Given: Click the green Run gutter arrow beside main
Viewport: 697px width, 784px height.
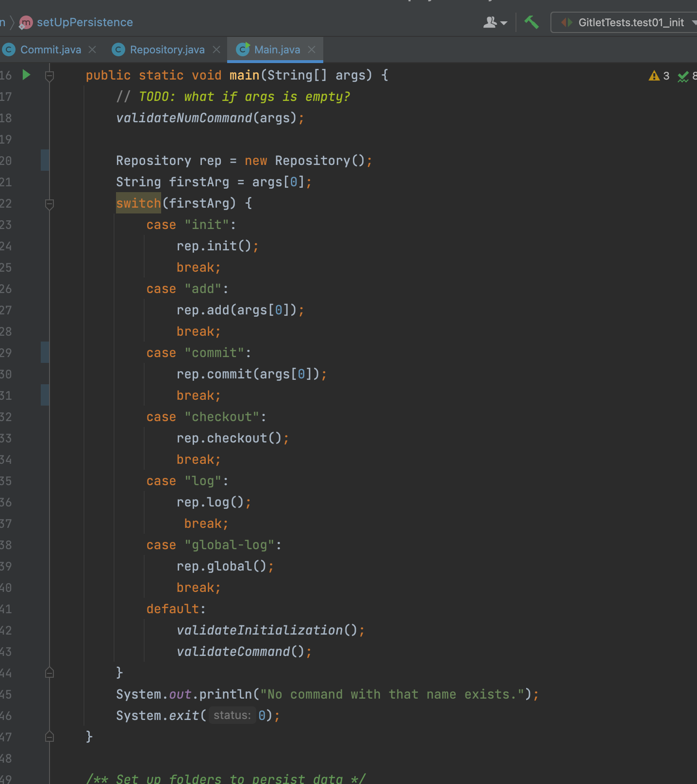Looking at the screenshot, I should (x=26, y=75).
